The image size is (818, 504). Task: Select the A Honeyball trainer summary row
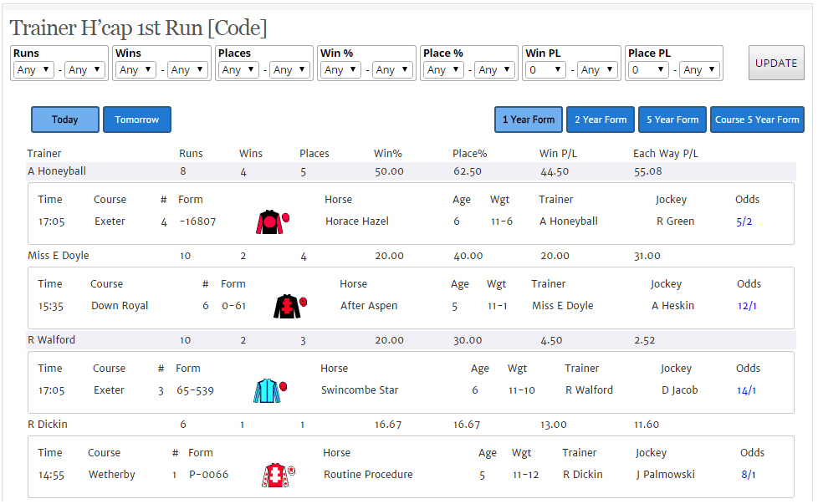pyautogui.click(x=410, y=171)
